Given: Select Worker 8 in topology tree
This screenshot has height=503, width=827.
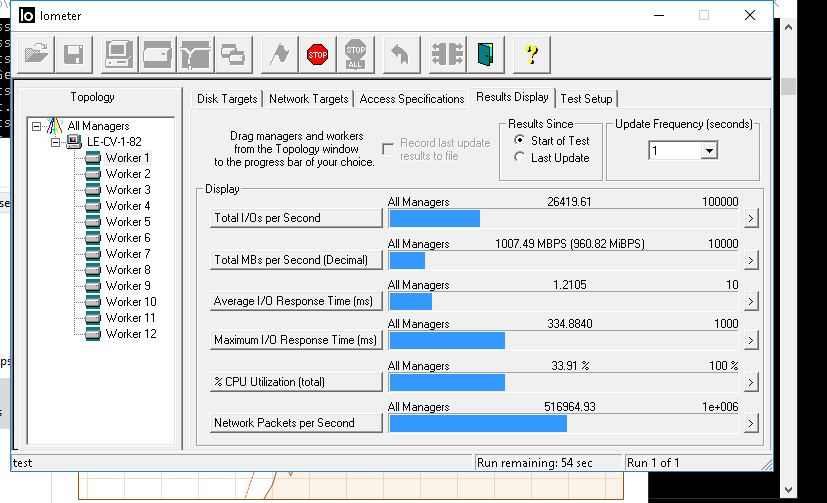Looking at the screenshot, I should click(128, 269).
